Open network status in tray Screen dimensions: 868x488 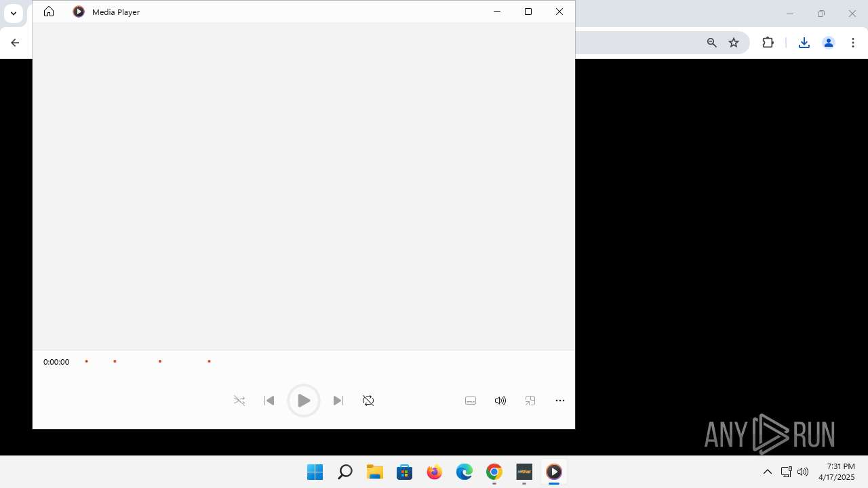(787, 472)
